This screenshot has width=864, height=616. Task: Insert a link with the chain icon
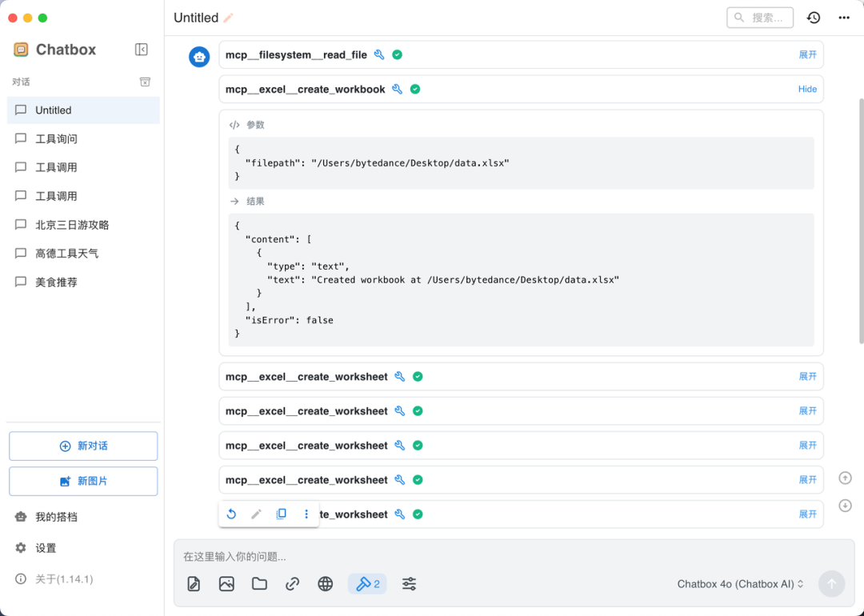tap(292, 584)
